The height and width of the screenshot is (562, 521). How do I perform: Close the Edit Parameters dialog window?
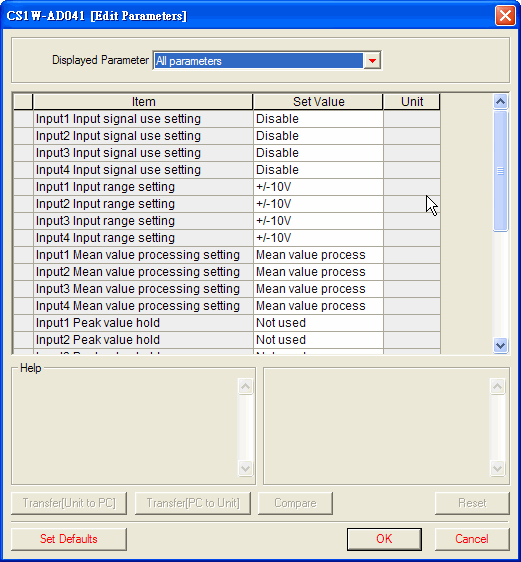coord(505,16)
